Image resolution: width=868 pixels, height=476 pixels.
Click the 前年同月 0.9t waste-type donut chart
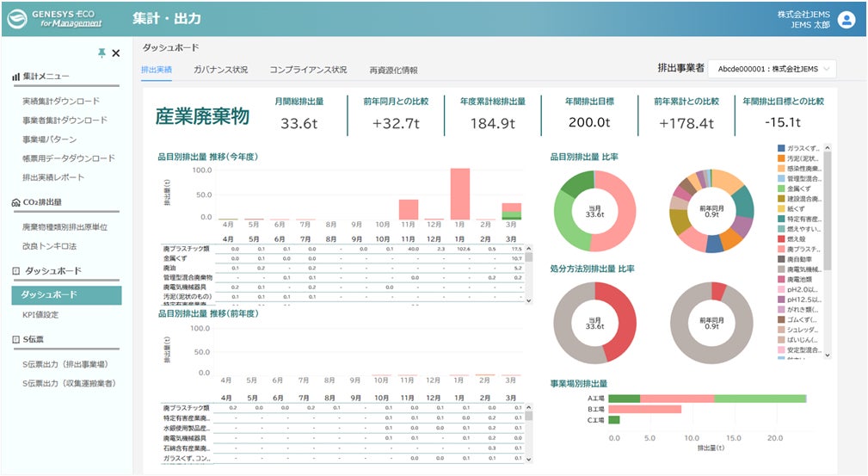[x=712, y=211]
